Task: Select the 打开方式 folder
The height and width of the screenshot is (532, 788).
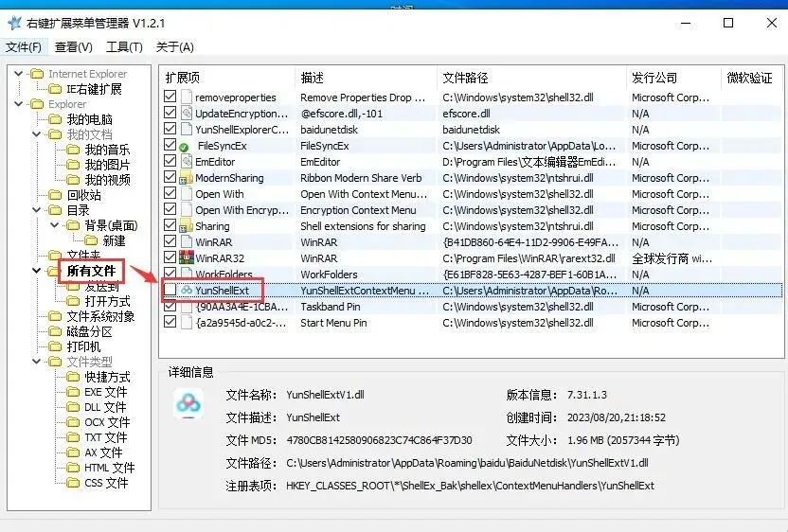Action: (x=107, y=301)
